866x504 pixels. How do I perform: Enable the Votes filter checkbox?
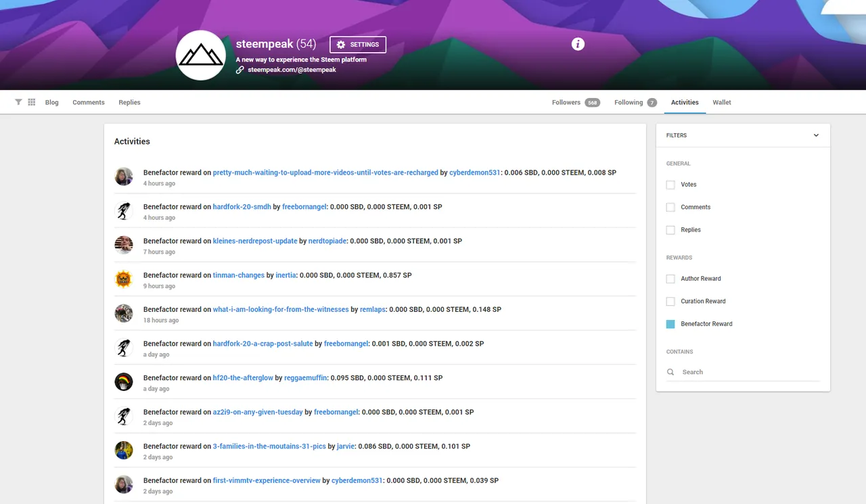tap(670, 185)
